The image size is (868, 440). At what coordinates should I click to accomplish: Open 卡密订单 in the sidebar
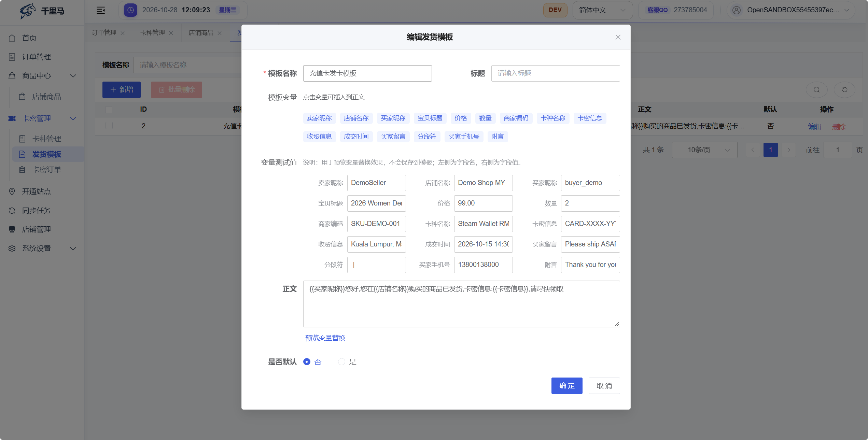[46, 170]
